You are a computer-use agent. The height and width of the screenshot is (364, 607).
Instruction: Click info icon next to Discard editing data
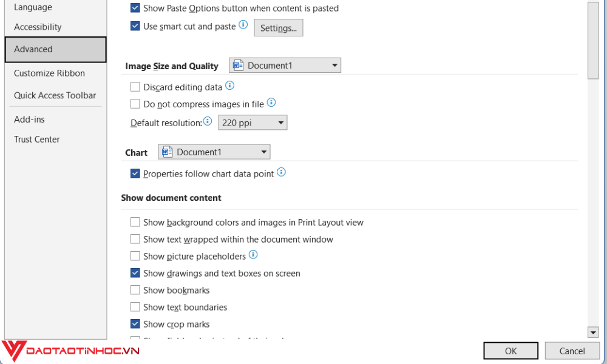(x=229, y=86)
